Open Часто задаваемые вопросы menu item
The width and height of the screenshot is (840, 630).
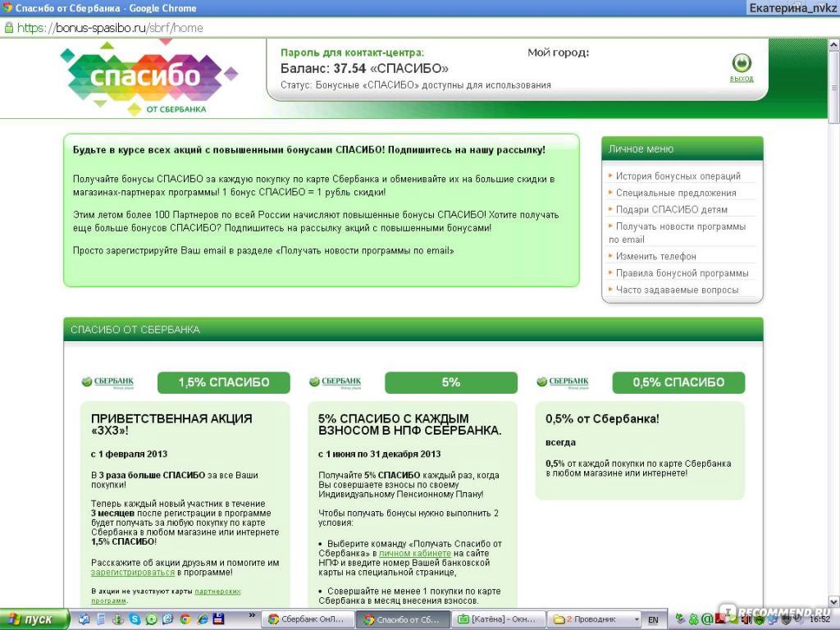pos(677,290)
